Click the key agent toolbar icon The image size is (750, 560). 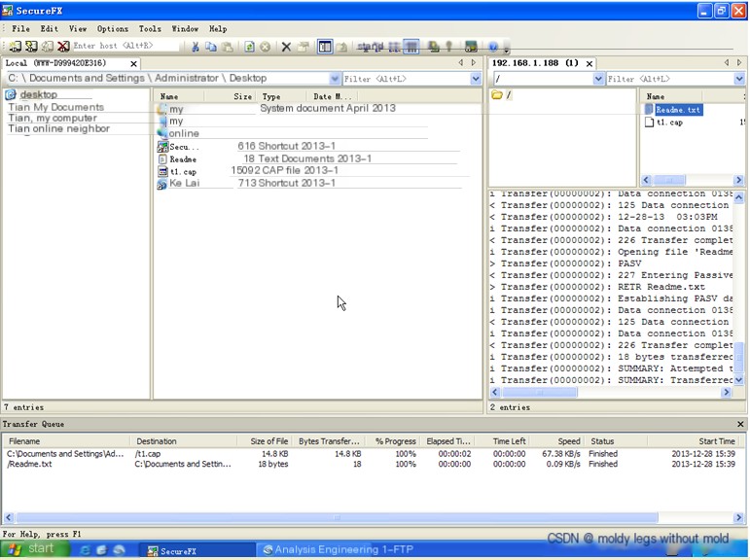point(449,47)
